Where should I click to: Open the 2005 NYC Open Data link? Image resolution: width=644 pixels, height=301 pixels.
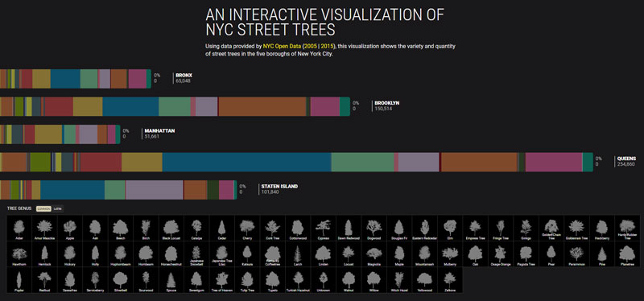311,47
